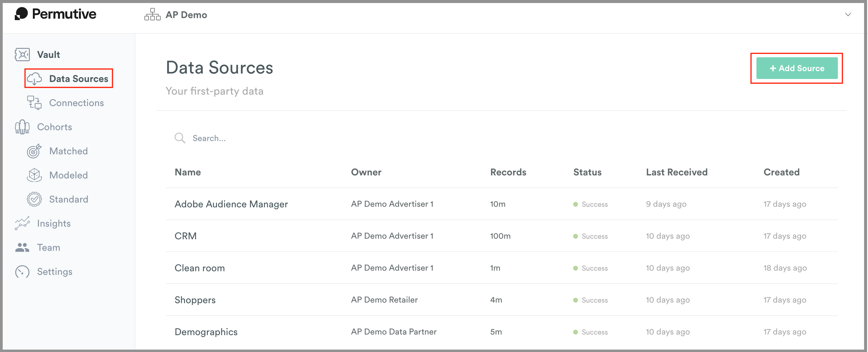The height and width of the screenshot is (352, 868).
Task: Click the Records column header
Action: [x=508, y=172]
